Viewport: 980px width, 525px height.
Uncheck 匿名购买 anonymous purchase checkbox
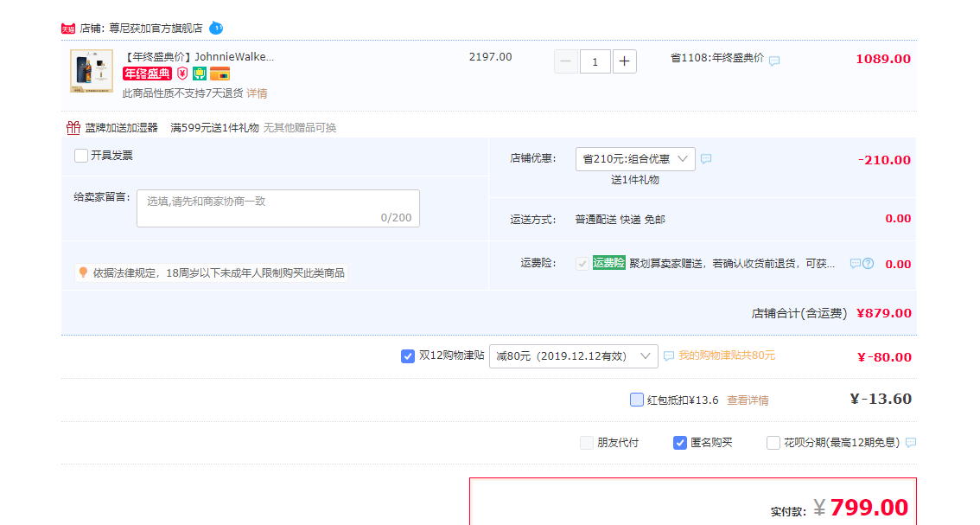680,443
